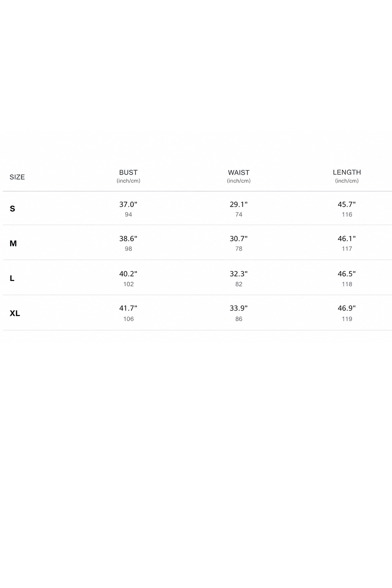The image size is (392, 588).
Task: Select the 45.7" length value
Action: (347, 204)
